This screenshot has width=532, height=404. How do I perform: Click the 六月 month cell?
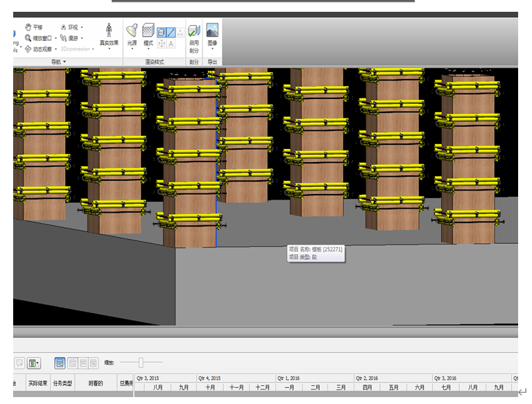pyautogui.click(x=420, y=387)
